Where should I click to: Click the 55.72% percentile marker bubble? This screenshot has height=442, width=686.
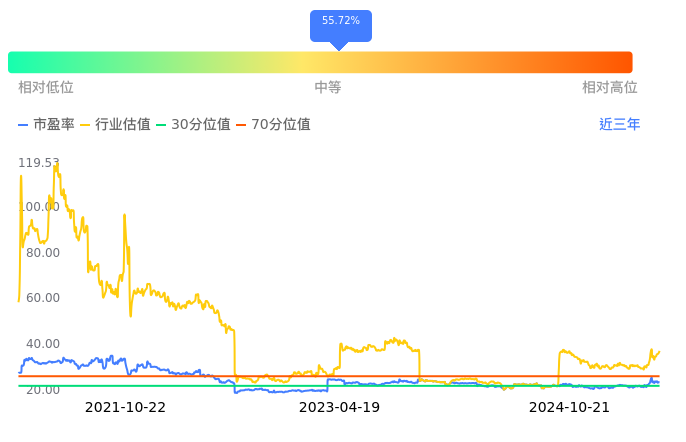point(341,24)
